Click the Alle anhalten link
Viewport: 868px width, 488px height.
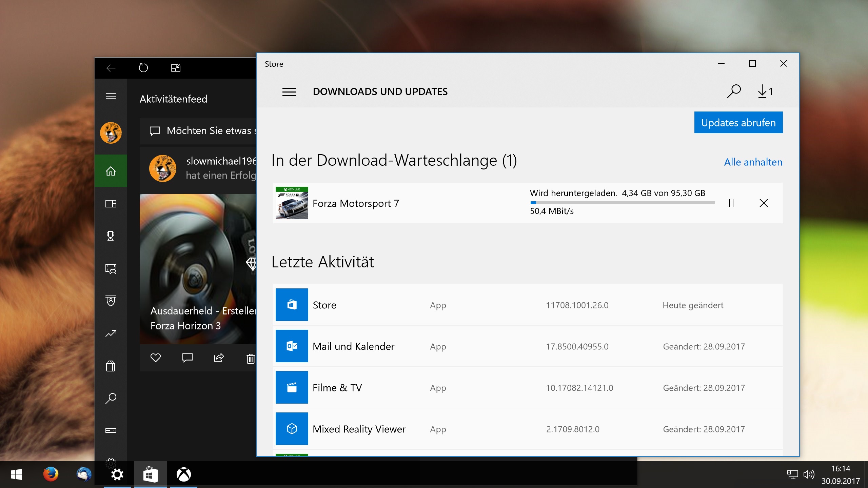[753, 162]
